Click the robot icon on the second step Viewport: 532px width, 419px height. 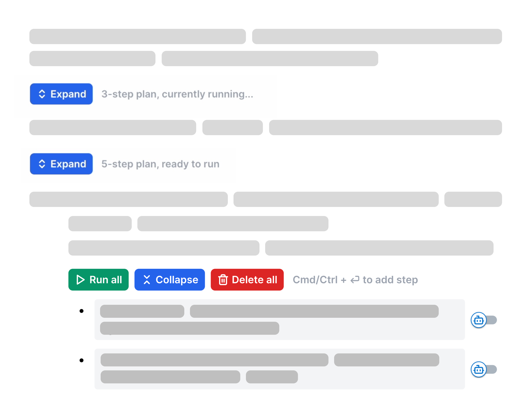[x=478, y=369]
